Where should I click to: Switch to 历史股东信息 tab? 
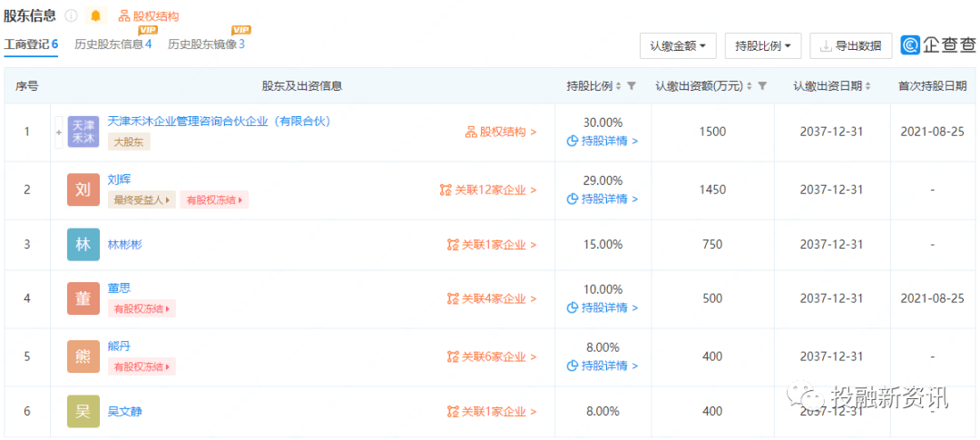[113, 44]
